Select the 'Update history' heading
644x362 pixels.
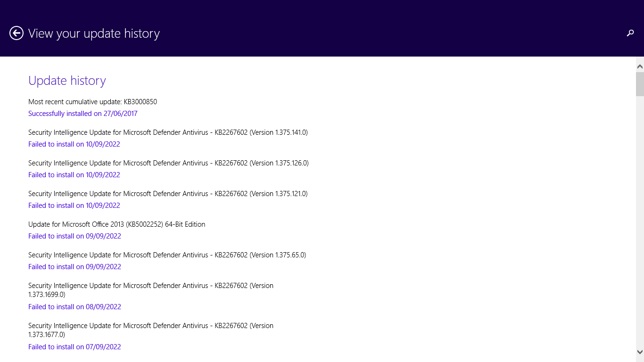67,80
